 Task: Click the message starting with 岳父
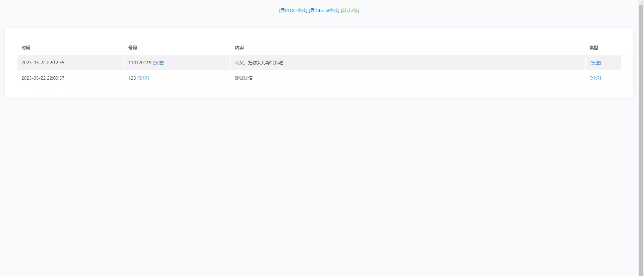pos(259,63)
